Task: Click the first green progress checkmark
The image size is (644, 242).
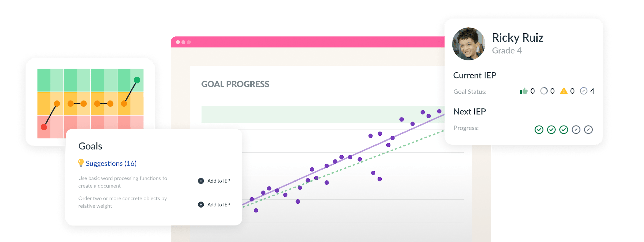Action: (539, 130)
